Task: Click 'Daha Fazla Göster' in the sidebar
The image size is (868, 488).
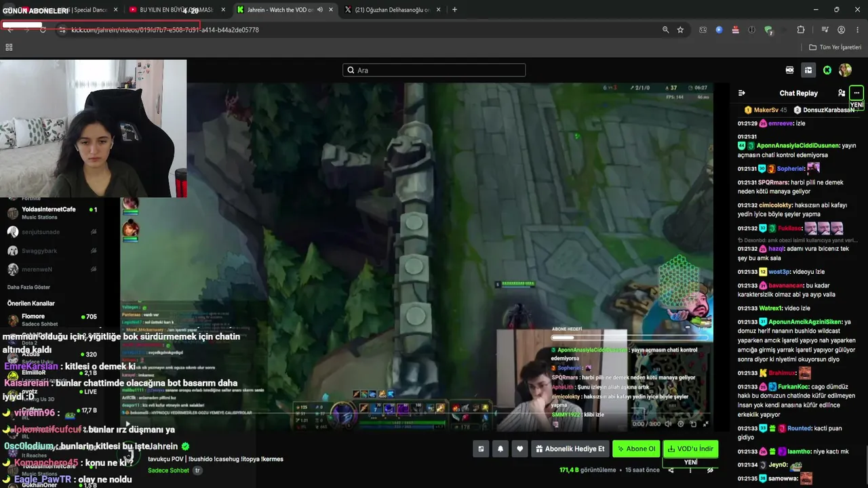Action: point(28,287)
